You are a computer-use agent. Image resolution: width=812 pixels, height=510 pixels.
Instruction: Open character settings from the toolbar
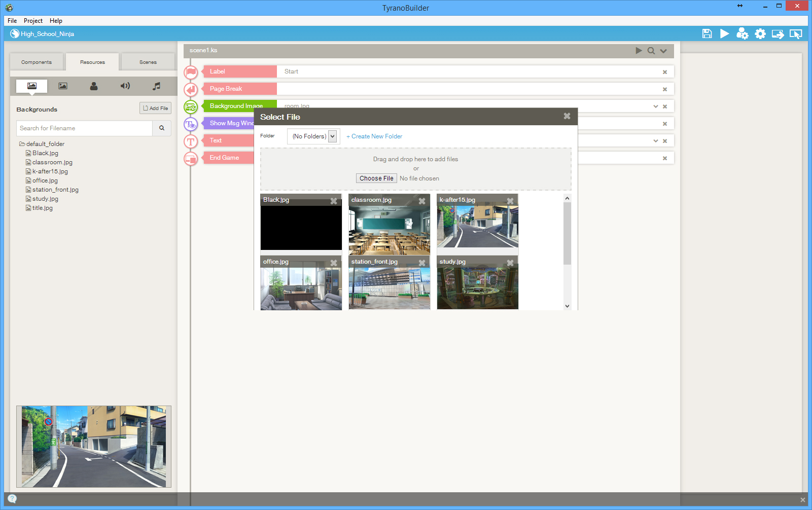click(743, 33)
